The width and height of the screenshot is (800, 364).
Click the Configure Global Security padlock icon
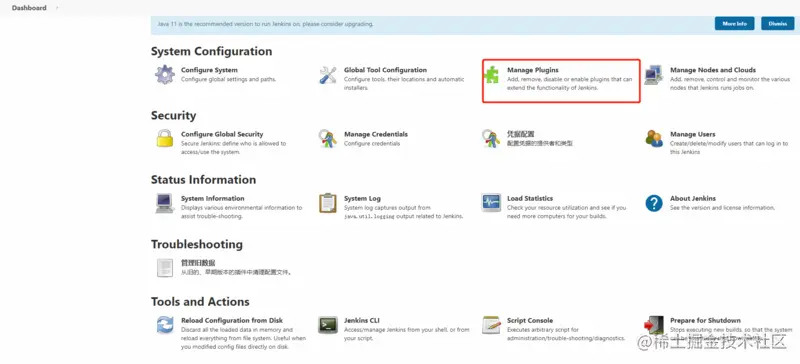pyautogui.click(x=165, y=138)
